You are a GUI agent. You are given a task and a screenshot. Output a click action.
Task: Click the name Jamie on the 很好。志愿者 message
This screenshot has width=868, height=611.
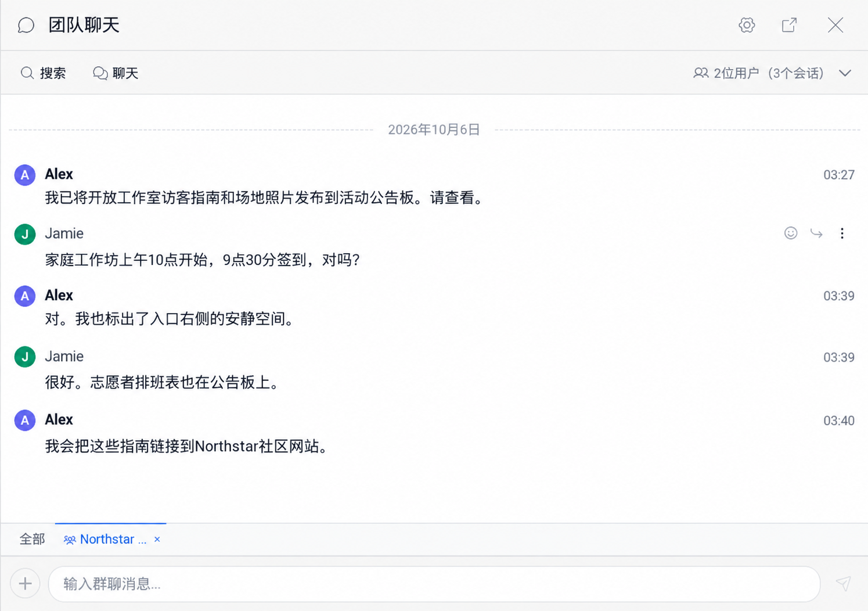coord(64,356)
